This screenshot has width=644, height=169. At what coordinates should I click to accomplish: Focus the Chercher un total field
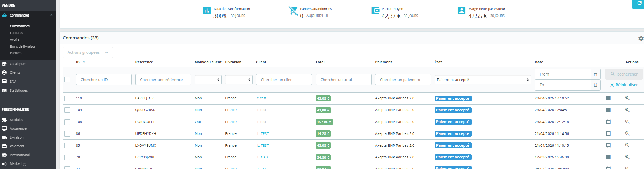[x=343, y=80]
